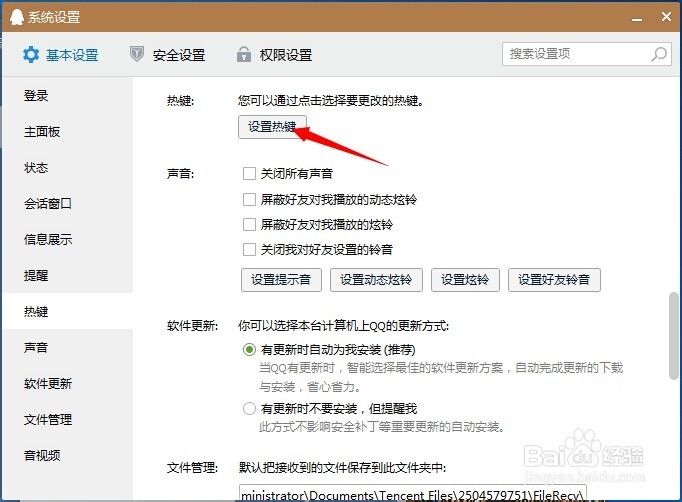Open the 登录 section in sidebar
The image size is (682, 502).
(x=67, y=95)
